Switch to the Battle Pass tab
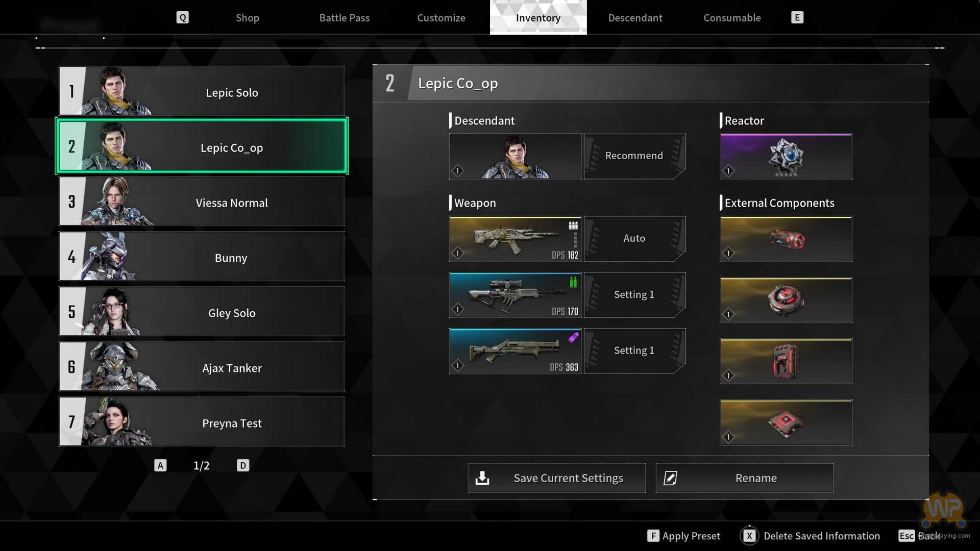The width and height of the screenshot is (980, 551). [x=345, y=18]
